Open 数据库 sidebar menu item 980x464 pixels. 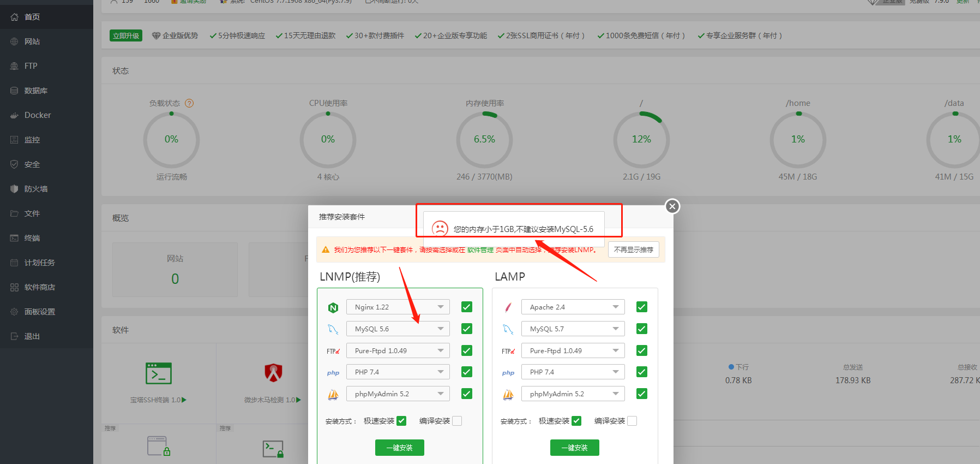coord(46,91)
